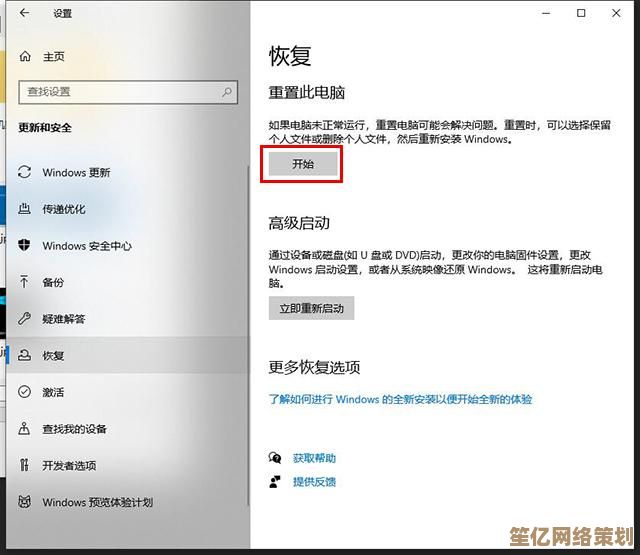Open the Windows 全新安装 learn-more link
The image size is (640, 555).
pyautogui.click(x=400, y=399)
